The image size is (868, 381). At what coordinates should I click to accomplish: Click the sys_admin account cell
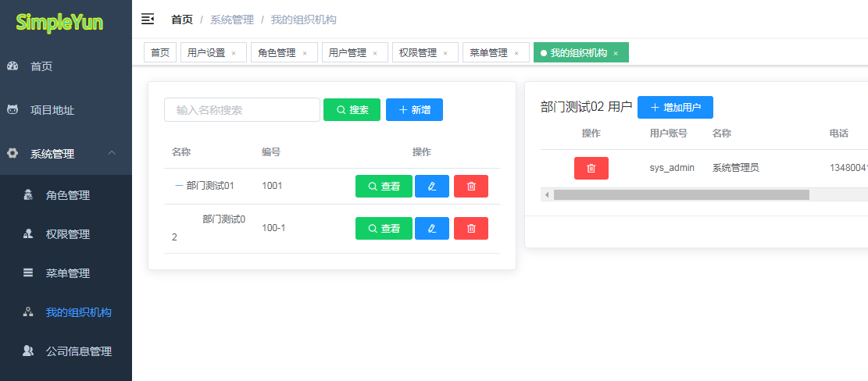(672, 168)
